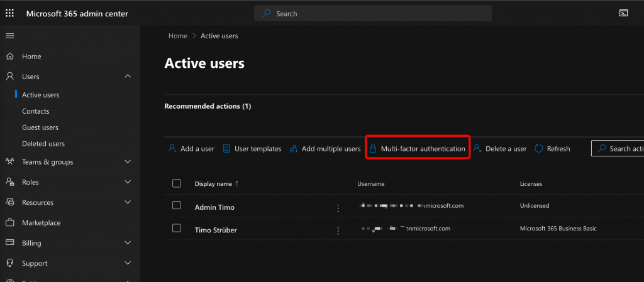The width and height of the screenshot is (644, 282).
Task: Open more actions for Admin Timo
Action: click(338, 208)
